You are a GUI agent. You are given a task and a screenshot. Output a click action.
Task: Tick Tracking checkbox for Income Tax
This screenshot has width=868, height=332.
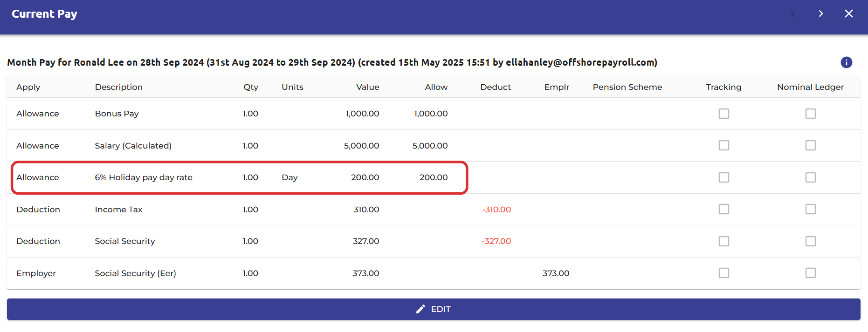[x=723, y=209]
